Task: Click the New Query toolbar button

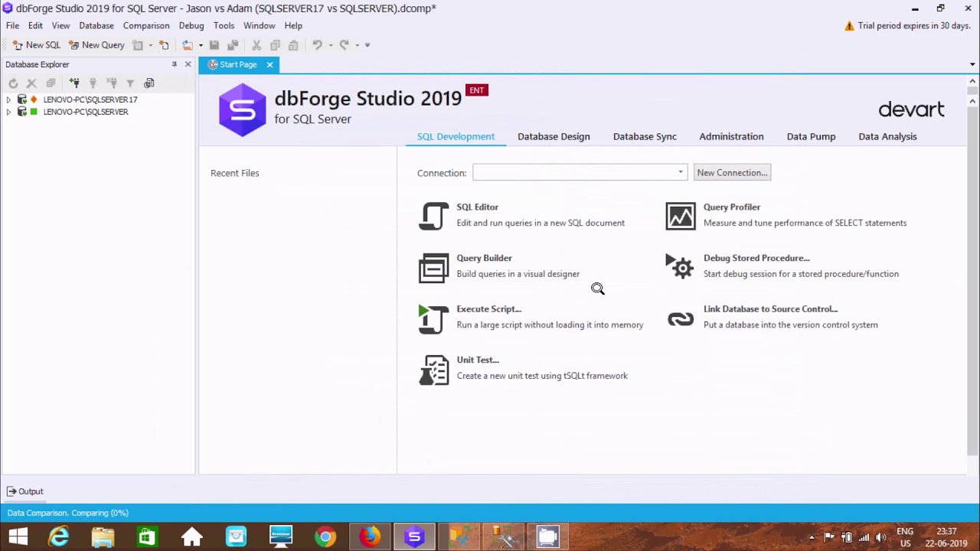Action: pyautogui.click(x=96, y=45)
